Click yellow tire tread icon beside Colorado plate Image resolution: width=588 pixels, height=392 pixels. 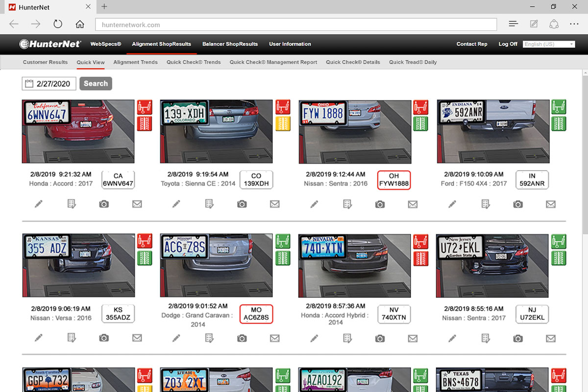[283, 123]
